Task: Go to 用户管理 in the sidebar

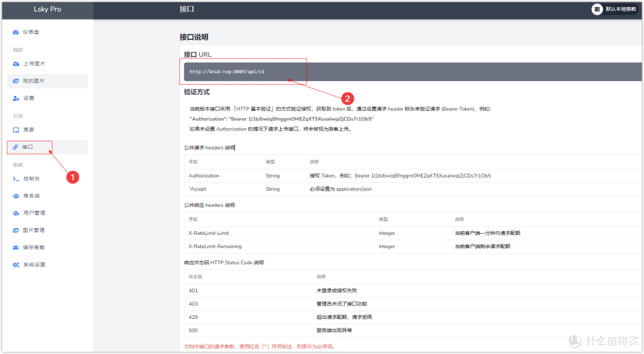Action: 34,213
